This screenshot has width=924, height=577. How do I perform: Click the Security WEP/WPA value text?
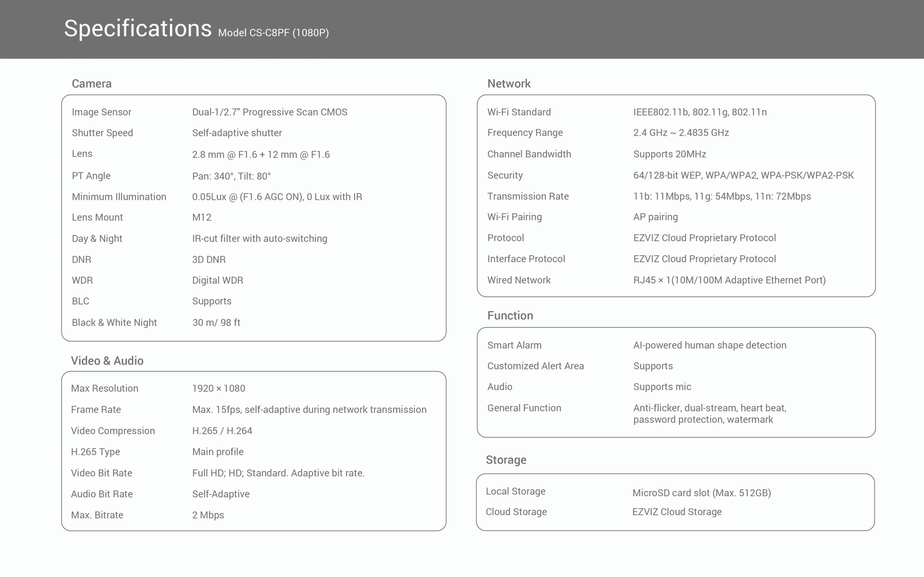(743, 176)
